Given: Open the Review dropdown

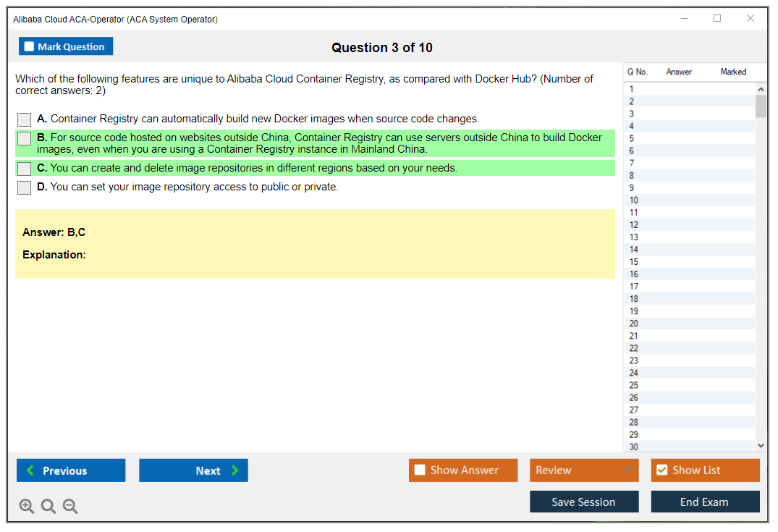Looking at the screenshot, I should click(x=584, y=470).
